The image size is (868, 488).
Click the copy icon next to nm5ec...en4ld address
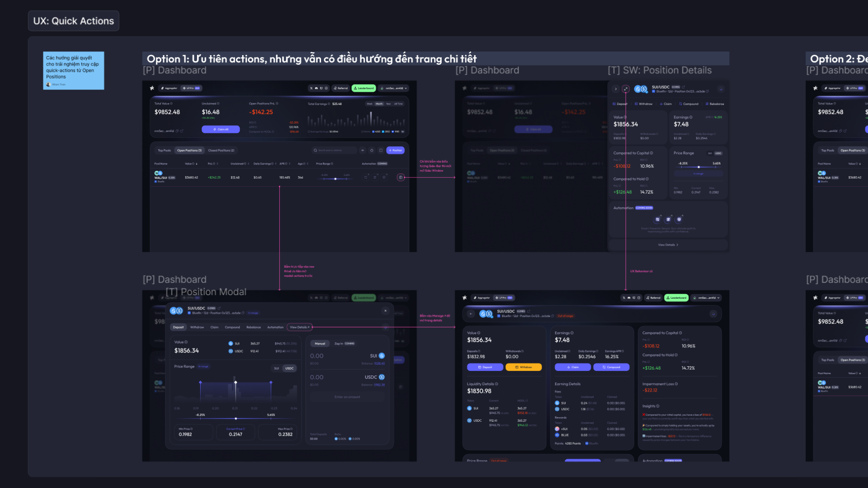click(x=177, y=130)
